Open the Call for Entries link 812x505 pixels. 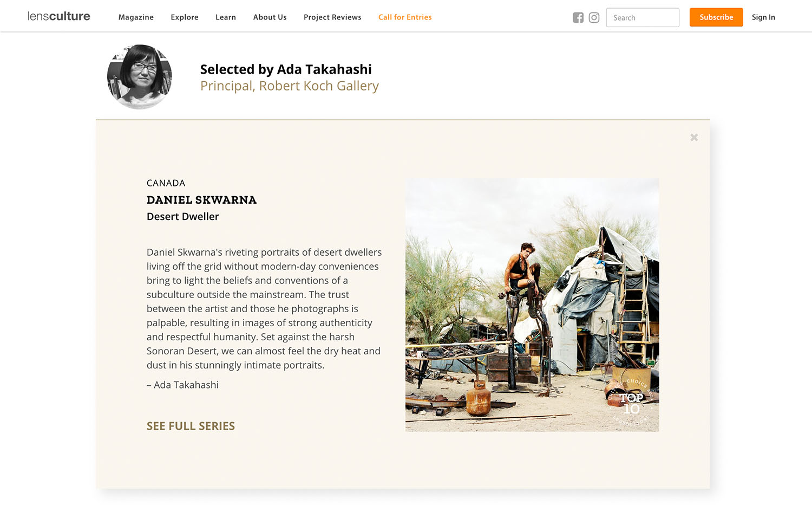405,17
